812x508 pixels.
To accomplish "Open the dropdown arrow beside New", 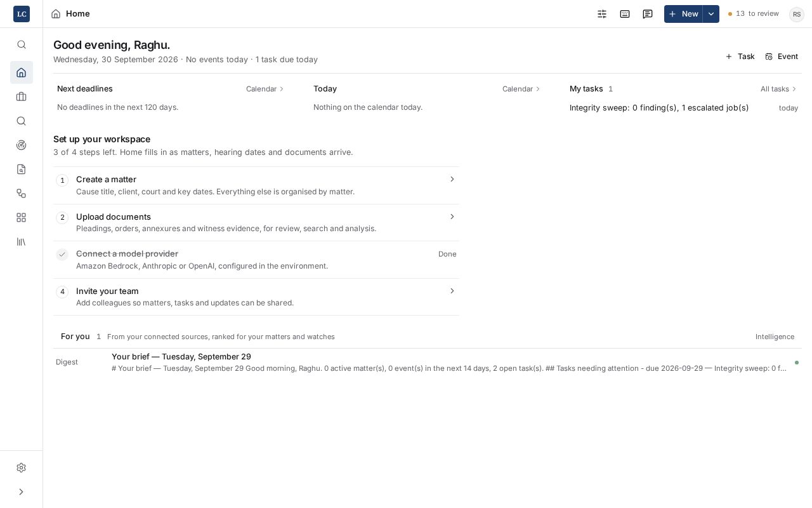I will point(711,14).
